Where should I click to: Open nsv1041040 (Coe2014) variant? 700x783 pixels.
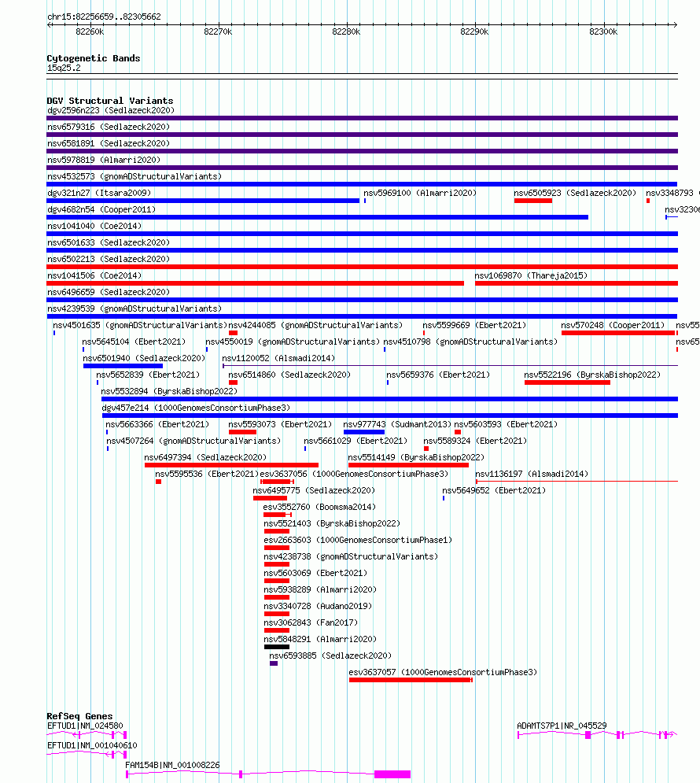[x=94, y=226]
